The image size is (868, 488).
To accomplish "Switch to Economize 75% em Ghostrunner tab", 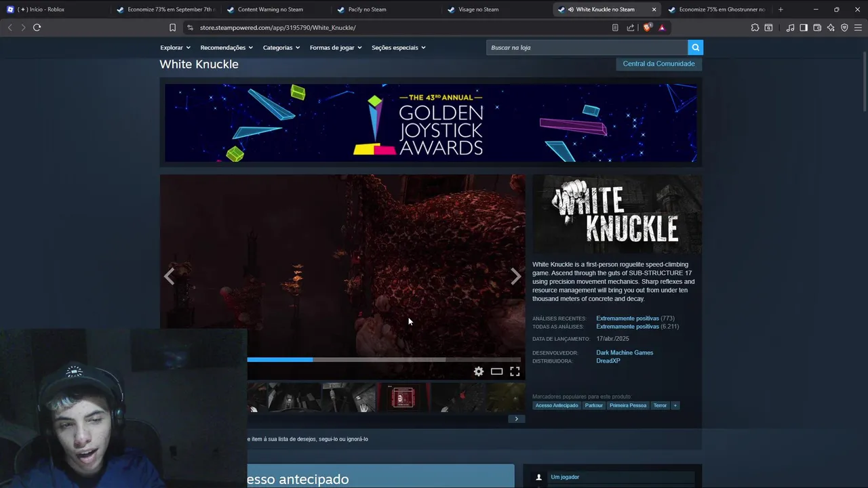I will (717, 9).
